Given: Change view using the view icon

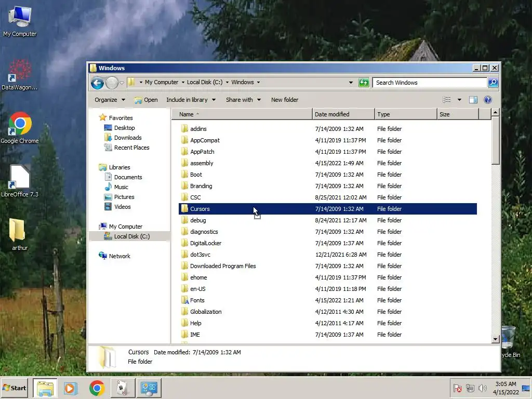Looking at the screenshot, I should (446, 100).
